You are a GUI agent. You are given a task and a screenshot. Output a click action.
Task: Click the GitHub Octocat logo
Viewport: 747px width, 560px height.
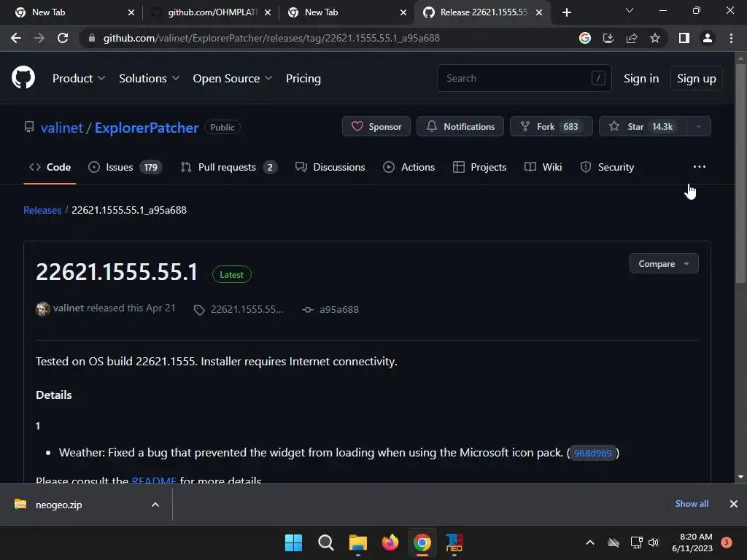pos(23,78)
